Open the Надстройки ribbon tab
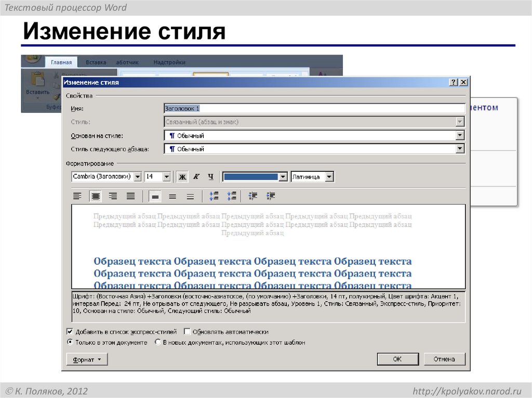 point(171,61)
